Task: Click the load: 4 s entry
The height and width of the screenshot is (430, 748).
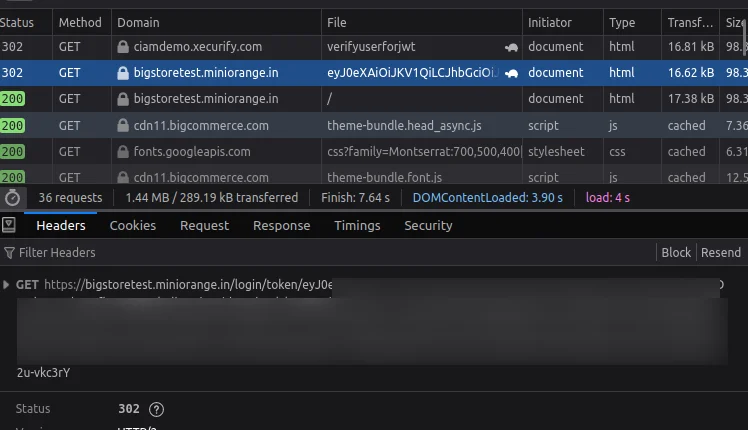Action: point(608,198)
